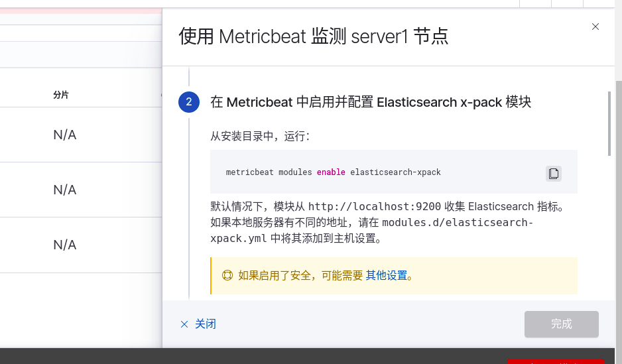Copy the metricbeat modules enable command
Viewport: 622px width, 364px height.
coord(554,173)
